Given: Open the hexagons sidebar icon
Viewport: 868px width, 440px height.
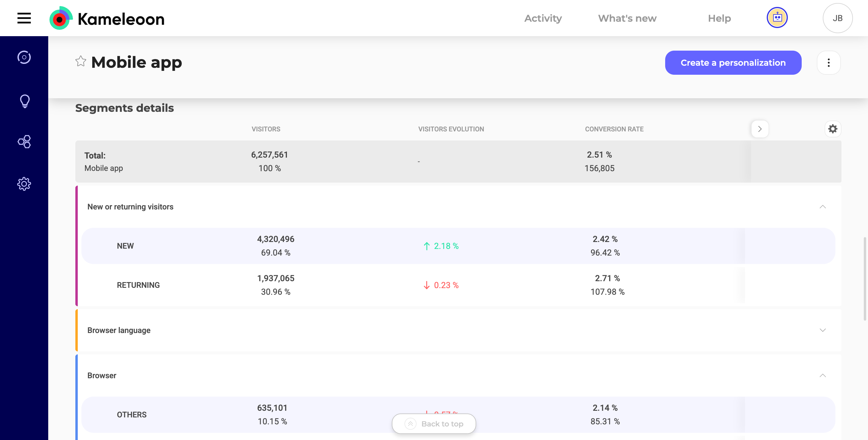Looking at the screenshot, I should click(x=24, y=142).
